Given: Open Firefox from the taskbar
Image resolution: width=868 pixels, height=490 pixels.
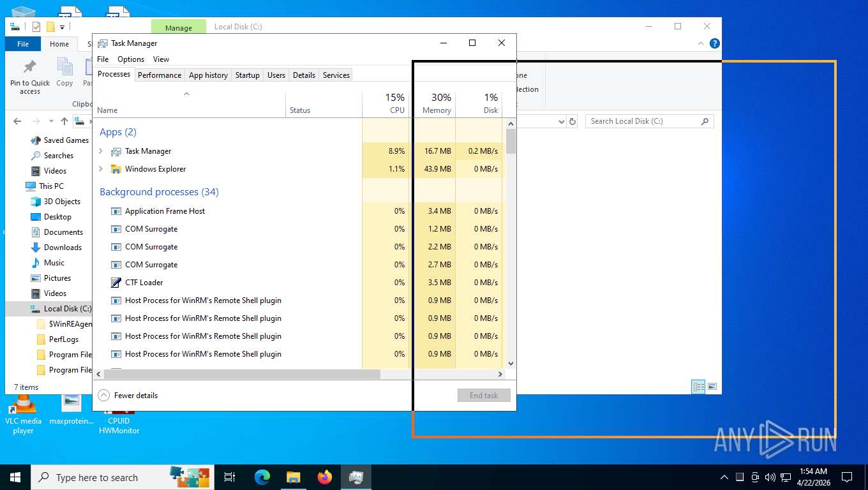Looking at the screenshot, I should tap(325, 477).
